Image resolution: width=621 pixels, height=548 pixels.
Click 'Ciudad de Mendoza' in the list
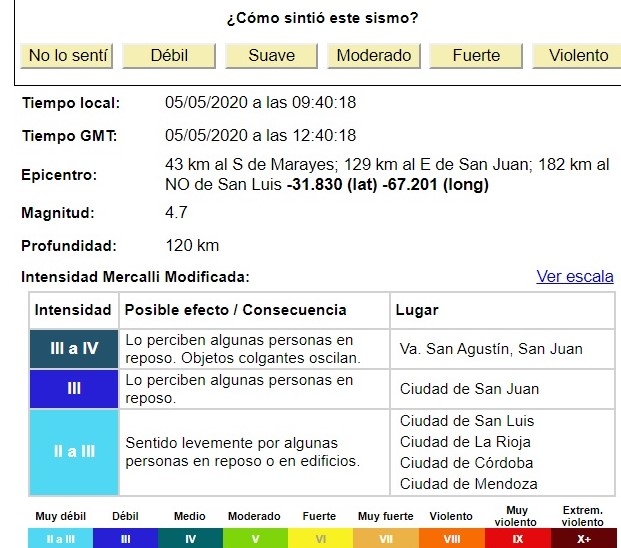469,484
